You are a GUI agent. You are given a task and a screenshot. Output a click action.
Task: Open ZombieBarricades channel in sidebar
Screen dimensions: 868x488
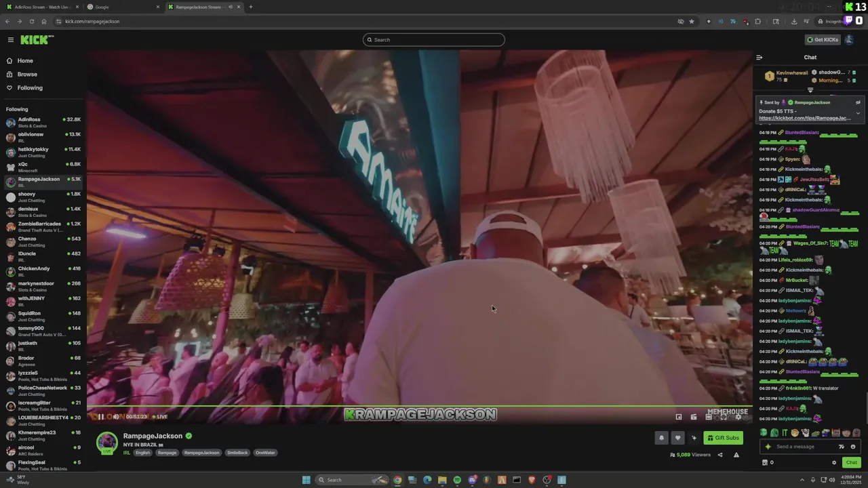(43, 227)
